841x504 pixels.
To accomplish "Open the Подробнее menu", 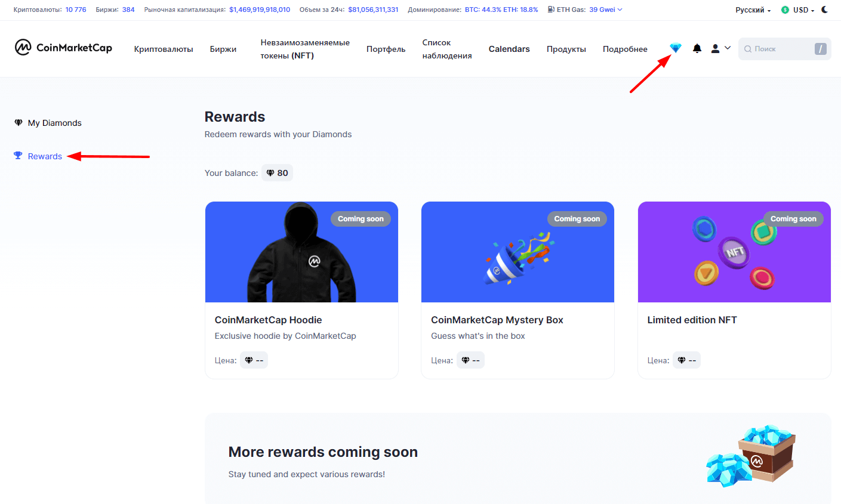I will (x=625, y=49).
